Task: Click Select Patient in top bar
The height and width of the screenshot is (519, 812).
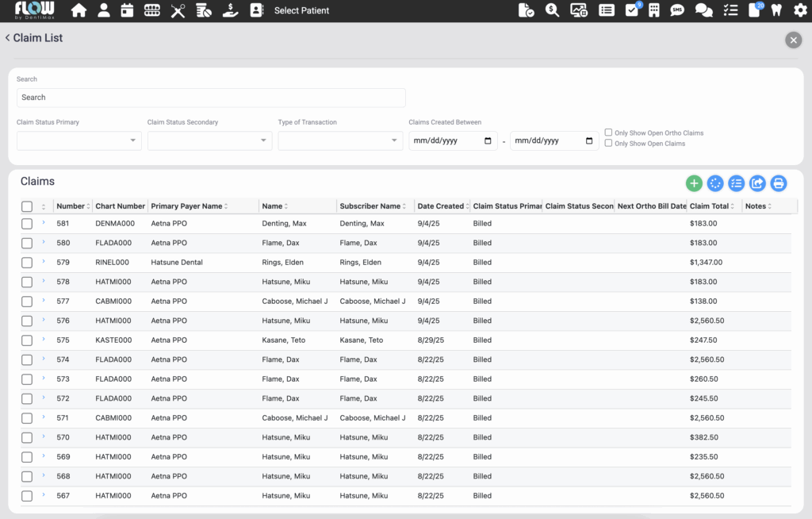Action: click(301, 11)
